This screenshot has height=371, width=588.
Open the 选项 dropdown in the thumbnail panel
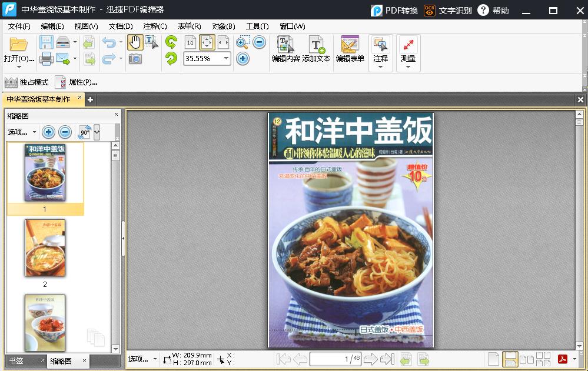coord(22,132)
